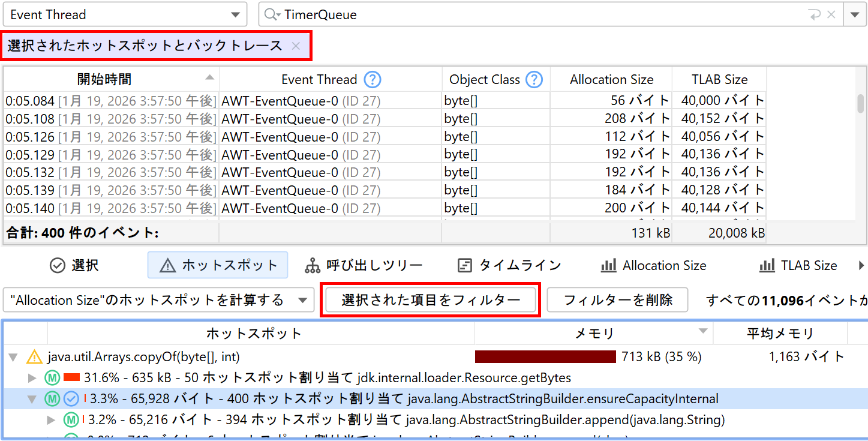868x441 pixels.
Task: Sort by the TLAB Size column header
Action: (719, 79)
